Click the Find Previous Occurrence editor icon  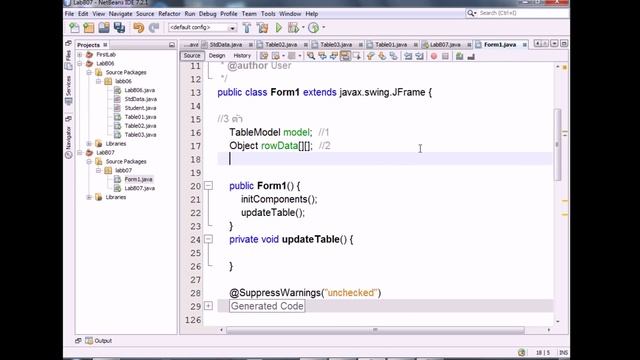pyautogui.click(x=322, y=56)
